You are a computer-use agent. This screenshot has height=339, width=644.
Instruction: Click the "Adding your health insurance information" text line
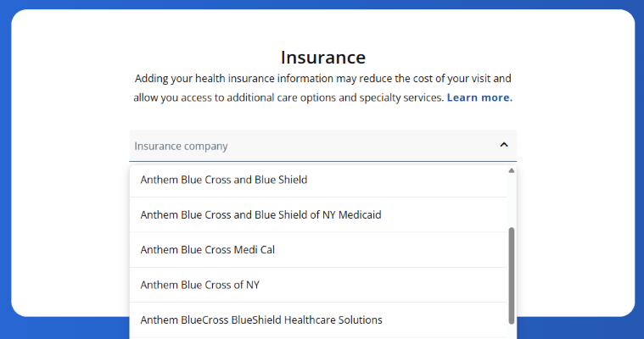point(322,79)
